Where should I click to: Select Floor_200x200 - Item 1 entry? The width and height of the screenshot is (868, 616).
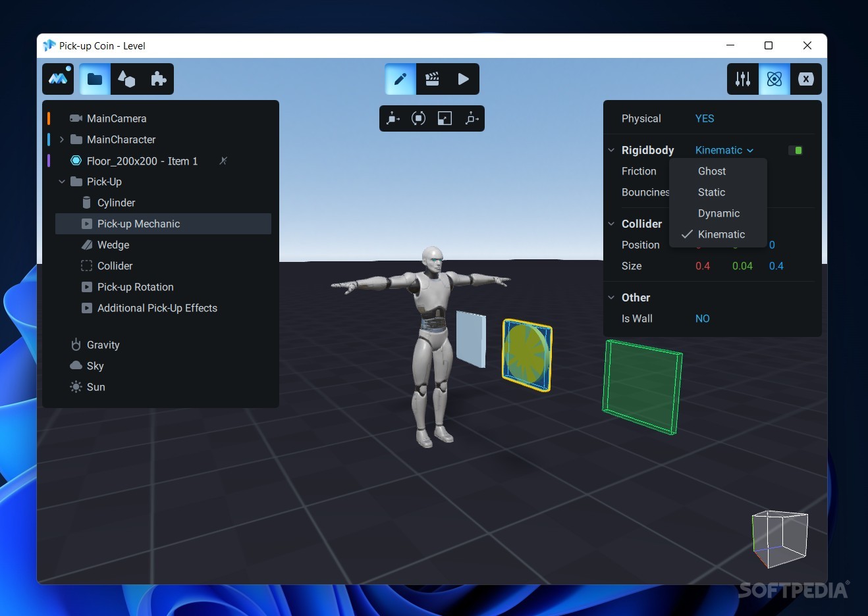pyautogui.click(x=142, y=161)
